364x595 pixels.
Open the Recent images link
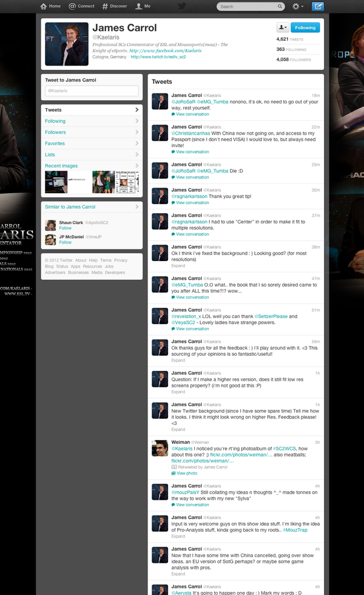[x=61, y=166]
